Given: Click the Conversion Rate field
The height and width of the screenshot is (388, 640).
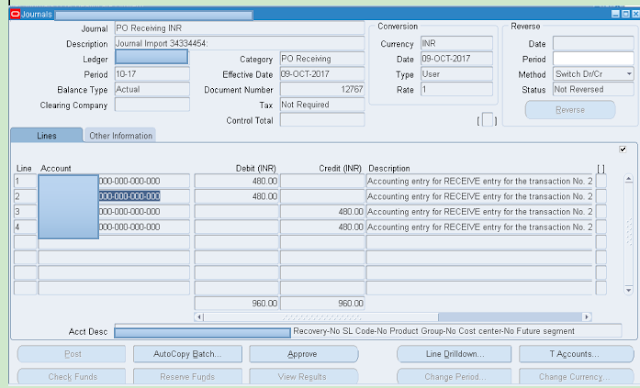Looking at the screenshot, I should coord(456,89).
